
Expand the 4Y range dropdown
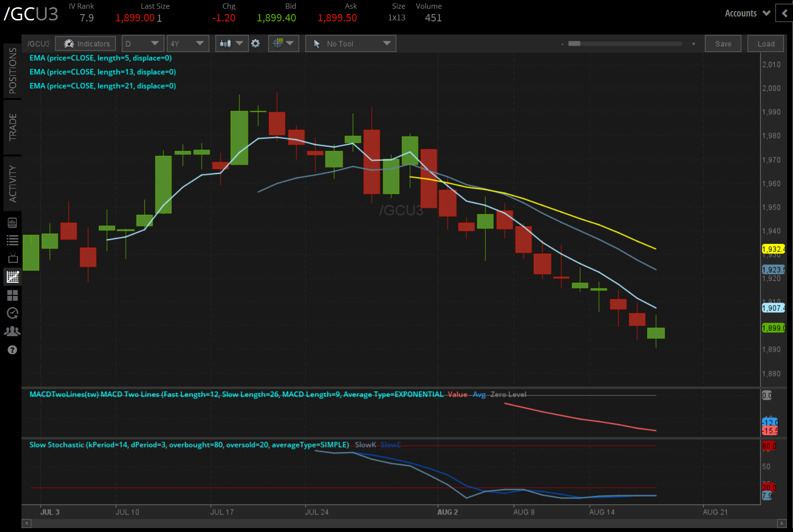188,43
